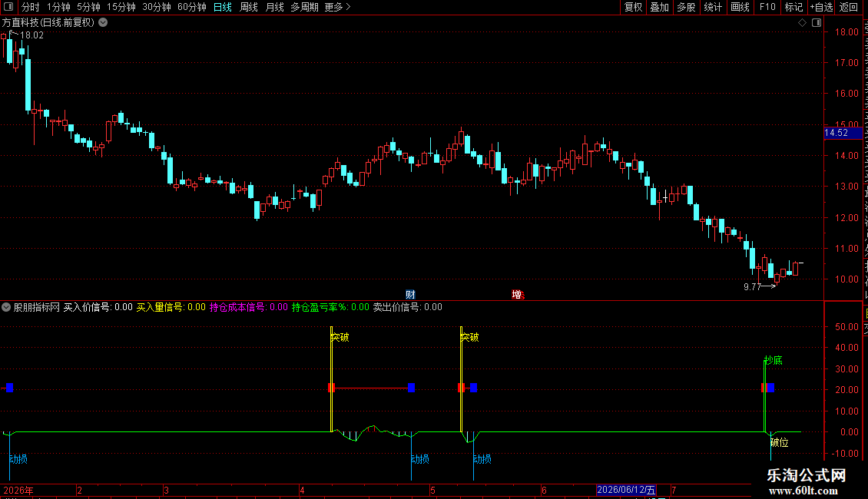
Task: Toggle the side panel icon at chart top-right
Action: click(817, 23)
